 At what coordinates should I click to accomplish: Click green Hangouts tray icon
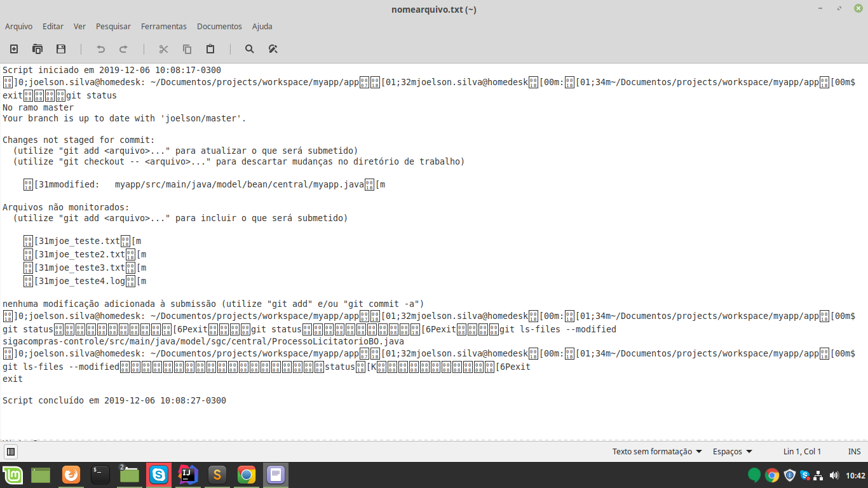(x=754, y=475)
